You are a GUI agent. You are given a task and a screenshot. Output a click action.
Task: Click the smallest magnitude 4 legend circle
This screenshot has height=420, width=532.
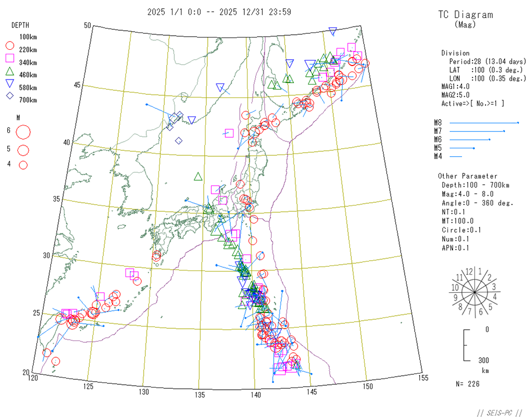click(23, 165)
